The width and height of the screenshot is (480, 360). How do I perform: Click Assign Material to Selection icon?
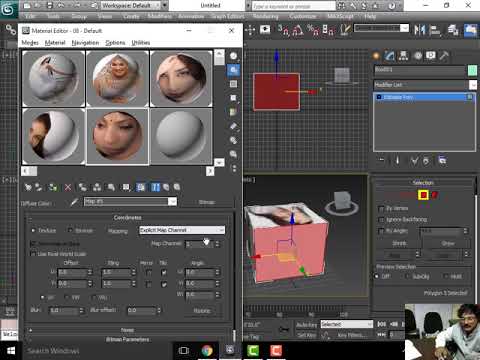[x=53, y=187]
